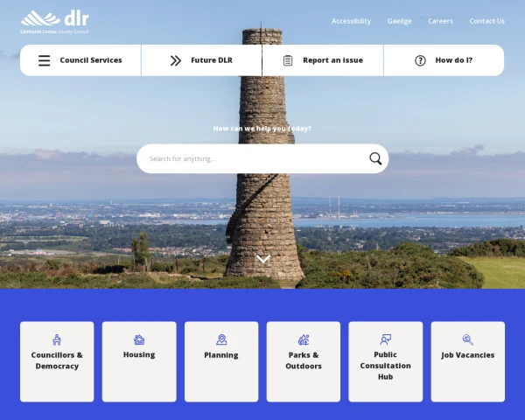Image resolution: width=525 pixels, height=420 pixels.
Task: Open the Accessibility link
Action: 351,21
